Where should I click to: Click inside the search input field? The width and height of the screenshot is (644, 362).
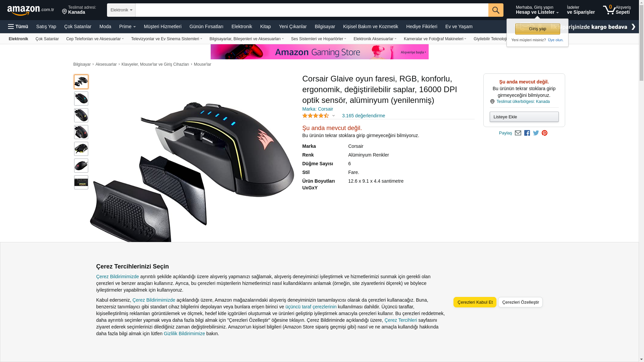click(x=312, y=10)
